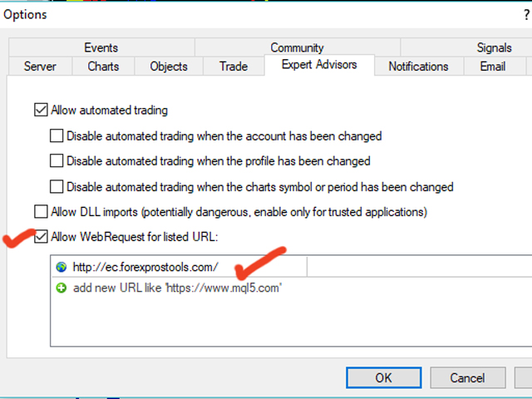Screen dimensions: 532x399
Task: Uncheck Allow automated trading
Action: point(41,110)
